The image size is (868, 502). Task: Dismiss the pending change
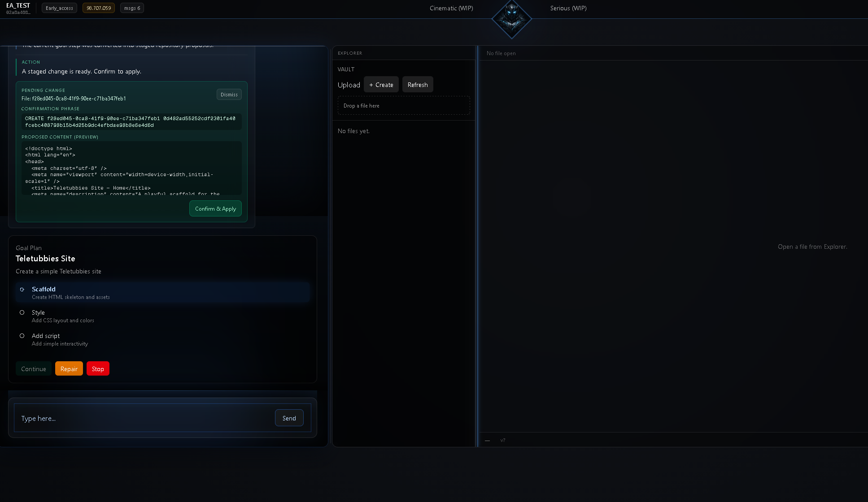229,95
